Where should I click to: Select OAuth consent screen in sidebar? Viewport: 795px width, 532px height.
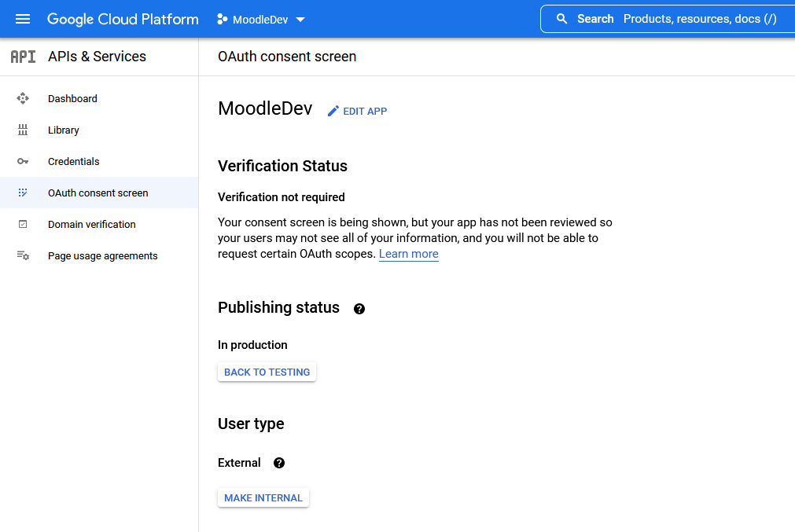(x=99, y=193)
